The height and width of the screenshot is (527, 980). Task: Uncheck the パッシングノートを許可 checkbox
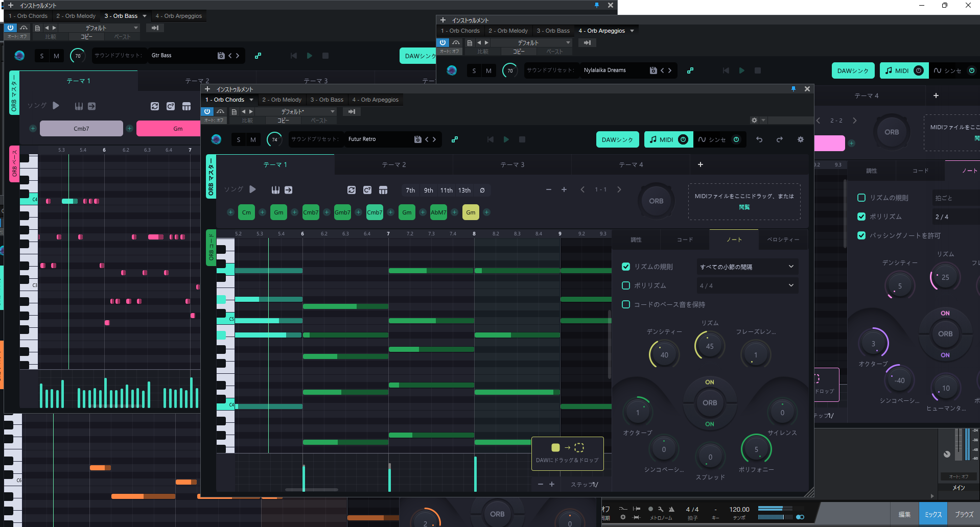click(861, 235)
